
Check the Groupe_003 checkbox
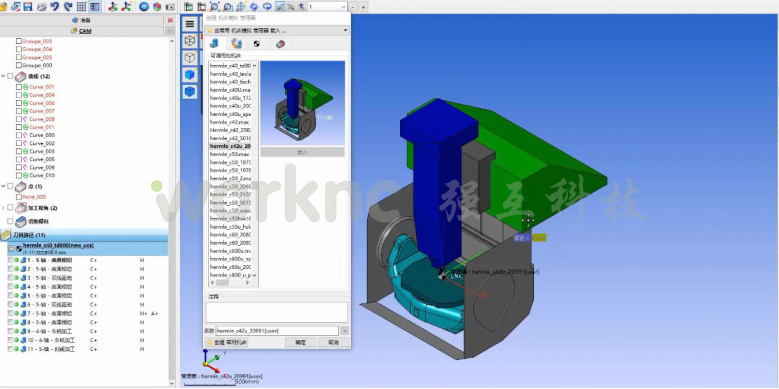click(x=19, y=41)
